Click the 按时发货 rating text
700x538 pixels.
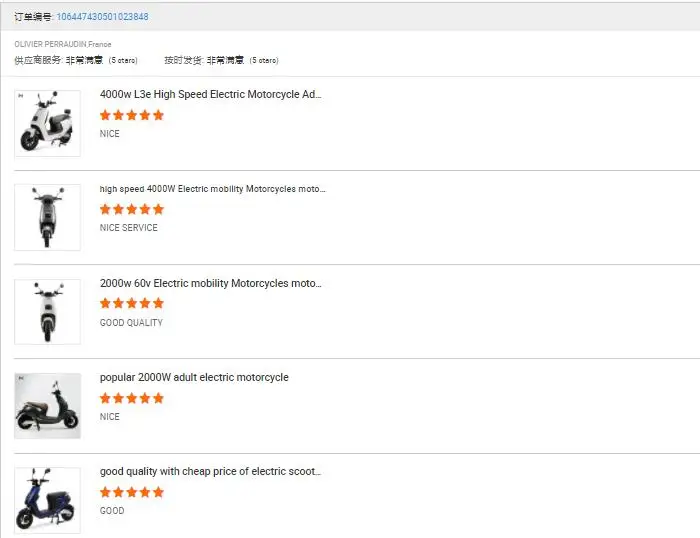[x=221, y=60]
